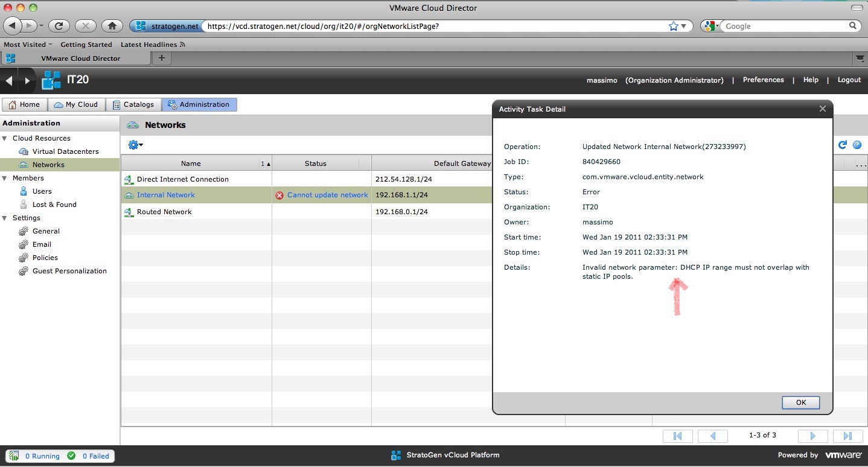Screen dimensions: 868x467
Task: Bookmark the page with the star icon
Action: coord(674,27)
